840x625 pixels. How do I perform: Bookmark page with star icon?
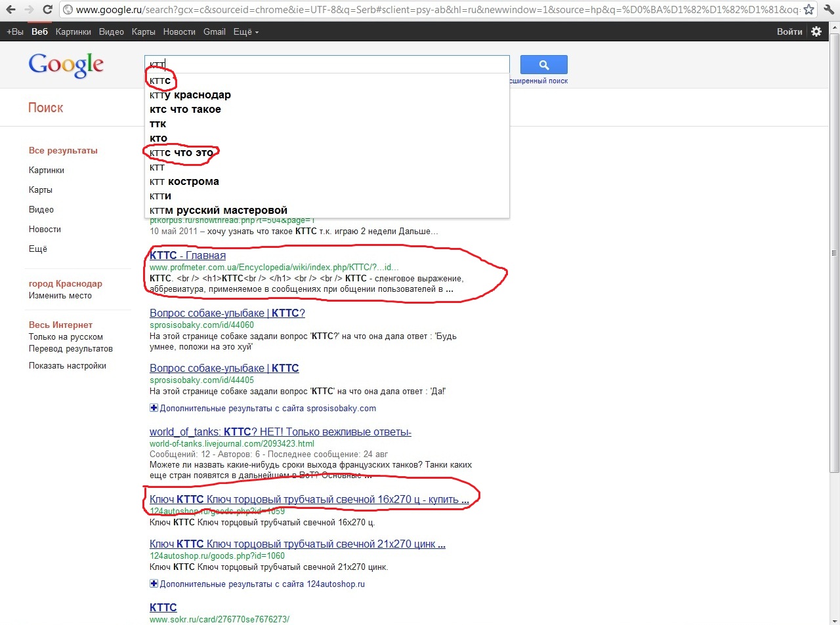pyautogui.click(x=809, y=9)
